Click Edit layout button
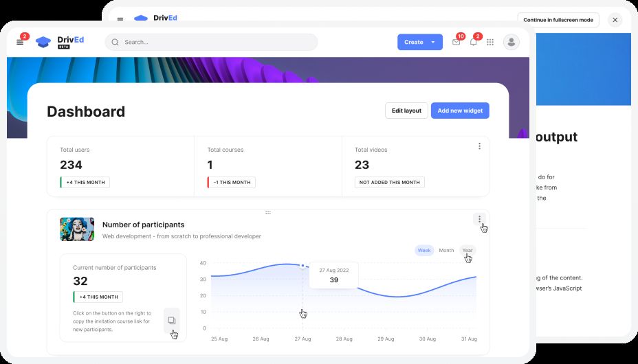The image size is (638, 364). 406,111
